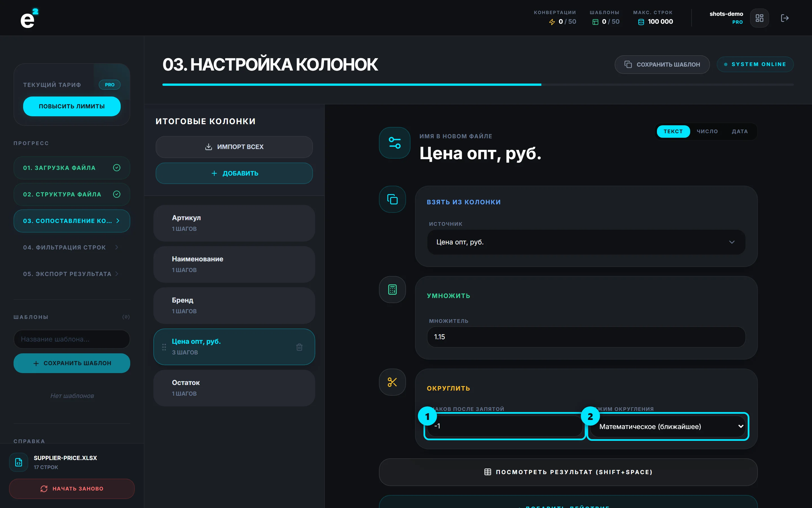Select the Текст type option
Image resolution: width=812 pixels, height=508 pixels.
(673, 131)
